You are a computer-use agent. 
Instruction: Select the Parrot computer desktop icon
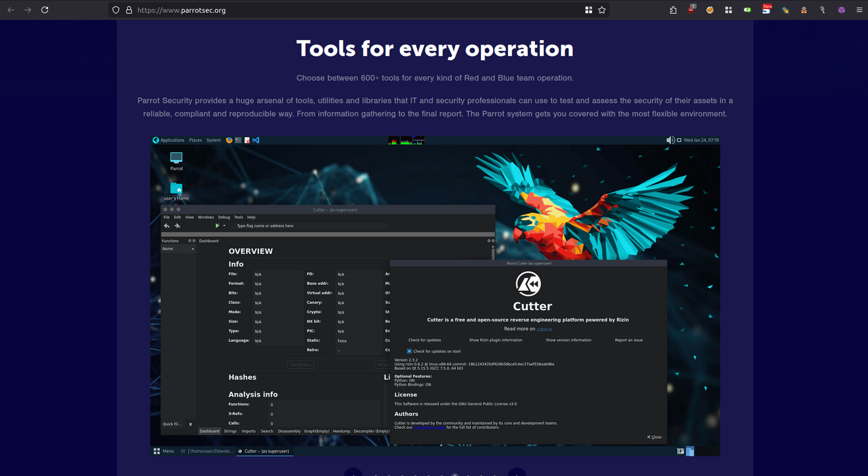(176, 161)
